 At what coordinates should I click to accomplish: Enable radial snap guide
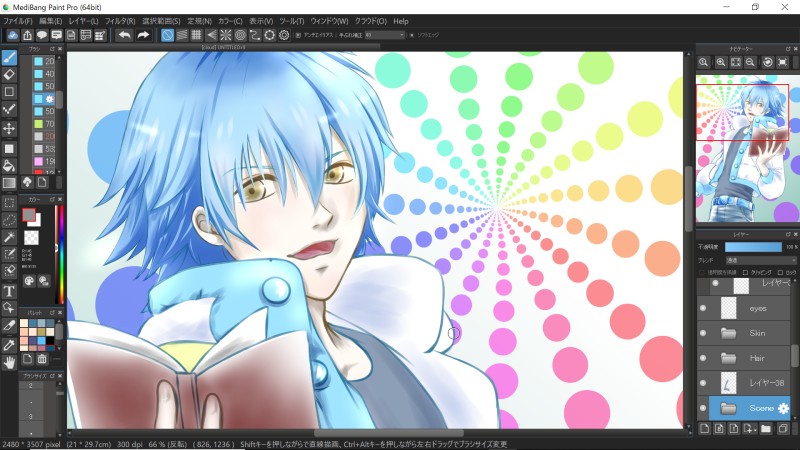[x=226, y=35]
